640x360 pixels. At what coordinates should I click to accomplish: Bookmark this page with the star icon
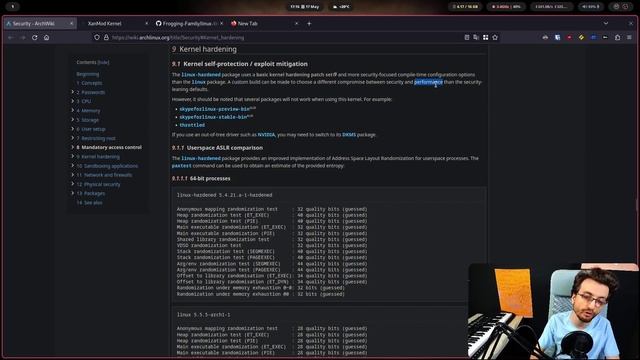click(495, 38)
